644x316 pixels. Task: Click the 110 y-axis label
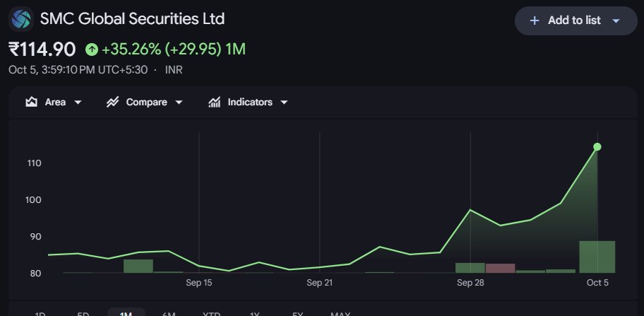pyautogui.click(x=35, y=163)
